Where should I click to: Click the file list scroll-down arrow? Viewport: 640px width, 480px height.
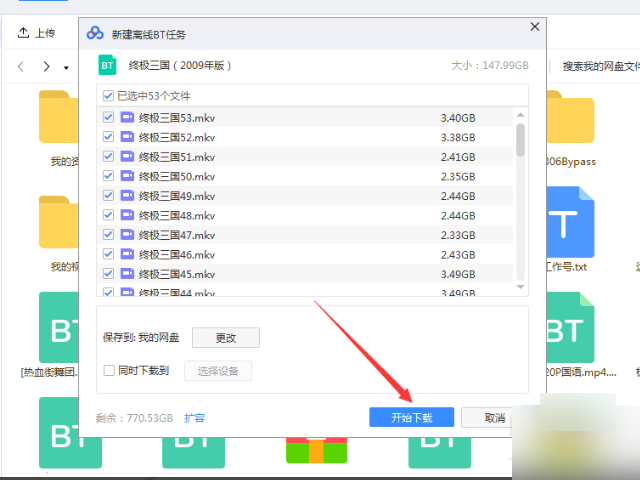520,287
